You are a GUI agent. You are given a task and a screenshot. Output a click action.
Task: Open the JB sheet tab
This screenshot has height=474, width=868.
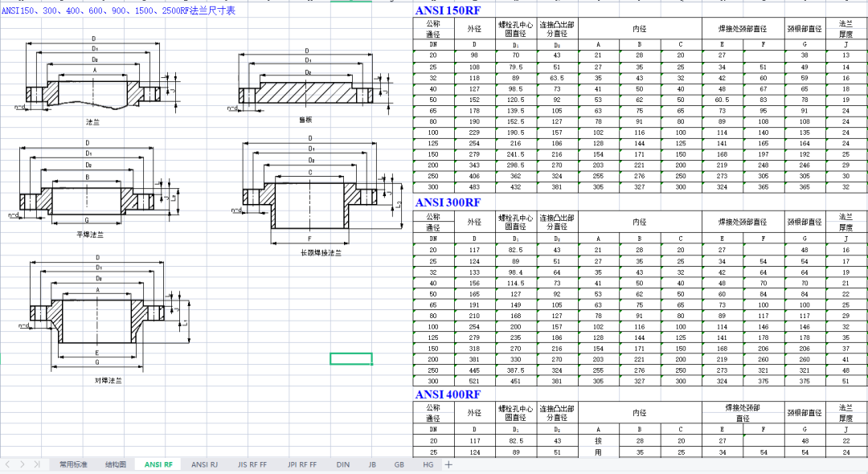click(x=372, y=464)
